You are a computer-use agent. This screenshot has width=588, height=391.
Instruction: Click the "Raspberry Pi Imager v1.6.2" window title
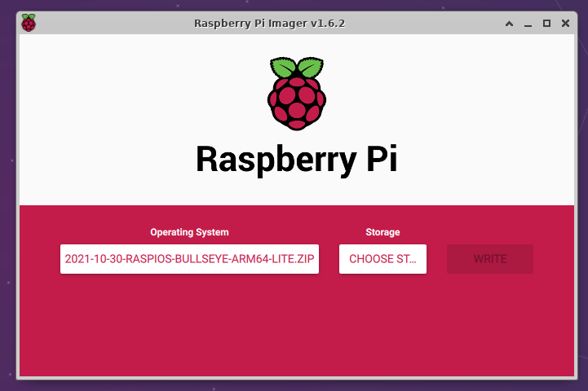pyautogui.click(x=269, y=24)
